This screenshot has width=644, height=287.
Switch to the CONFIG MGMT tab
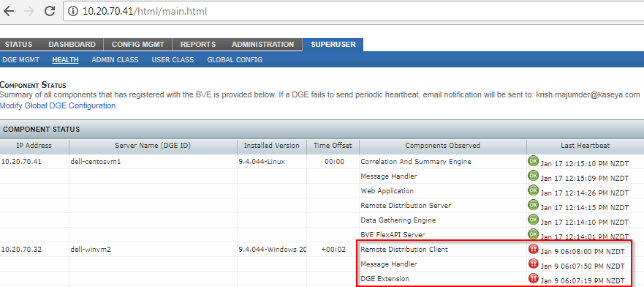click(x=138, y=45)
